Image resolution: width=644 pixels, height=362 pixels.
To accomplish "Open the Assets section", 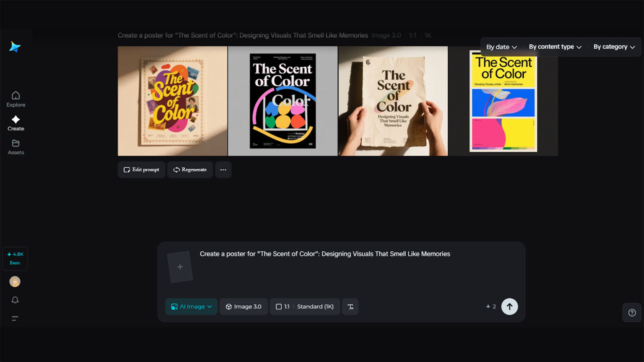I will (x=15, y=147).
